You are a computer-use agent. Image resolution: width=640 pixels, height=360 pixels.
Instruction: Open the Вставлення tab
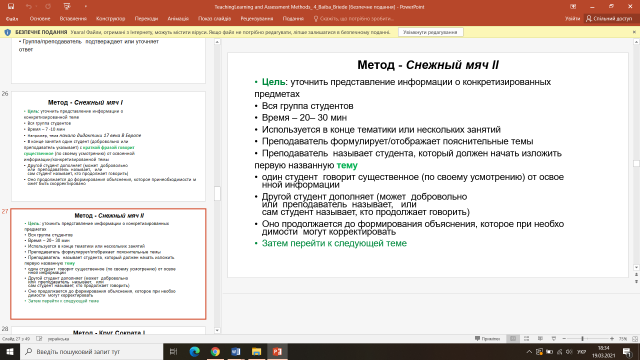coord(73,19)
